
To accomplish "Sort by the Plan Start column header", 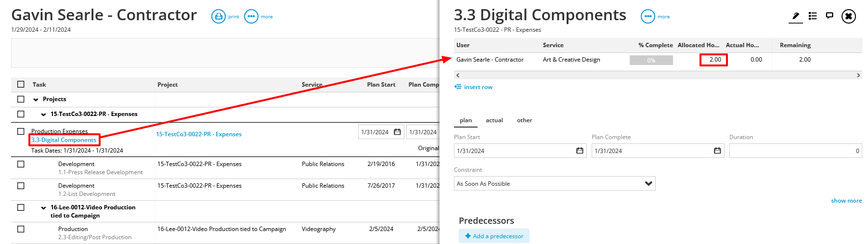I will pyautogui.click(x=381, y=85).
